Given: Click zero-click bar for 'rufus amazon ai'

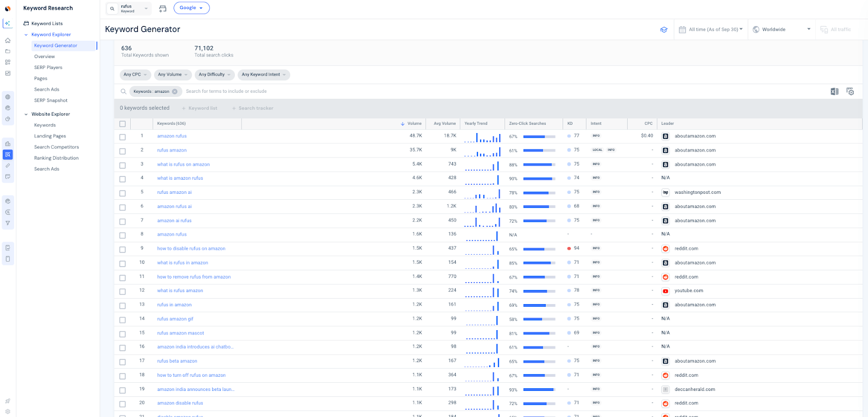Looking at the screenshot, I should click(x=539, y=193).
